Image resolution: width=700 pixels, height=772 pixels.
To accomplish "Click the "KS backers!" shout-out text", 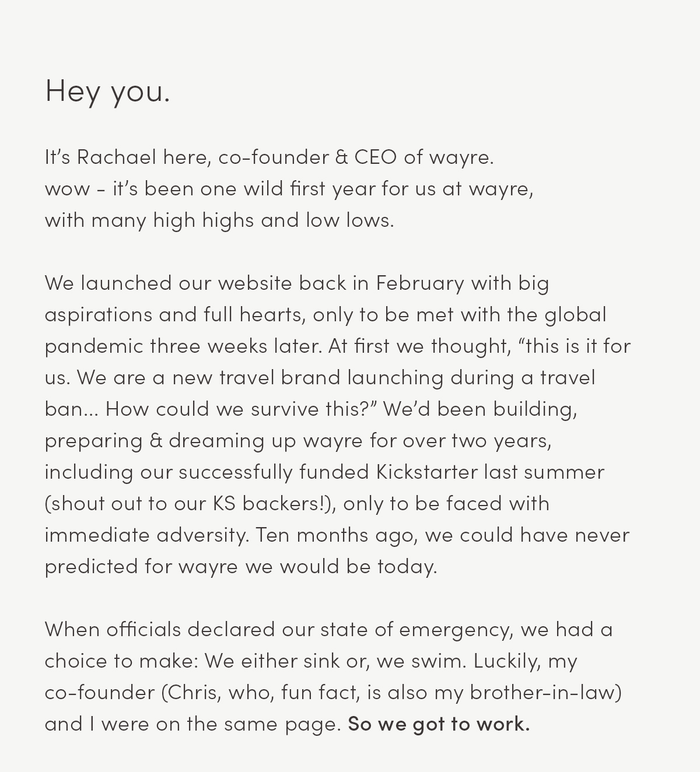I will [271, 503].
